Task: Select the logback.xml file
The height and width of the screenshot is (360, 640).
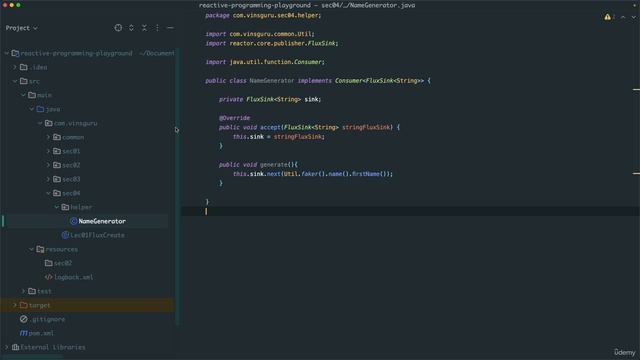Action: point(73,277)
